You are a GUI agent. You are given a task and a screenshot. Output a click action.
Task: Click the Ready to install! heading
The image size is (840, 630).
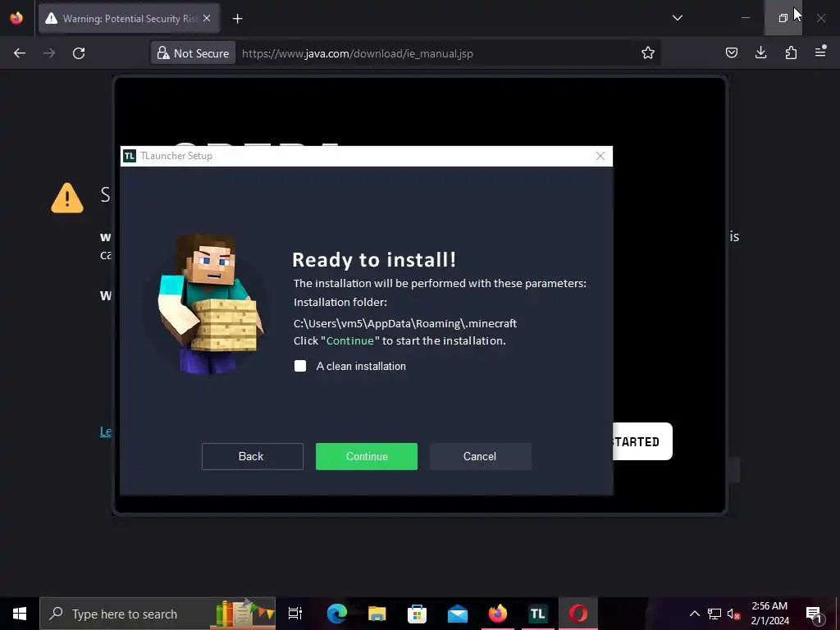click(374, 260)
